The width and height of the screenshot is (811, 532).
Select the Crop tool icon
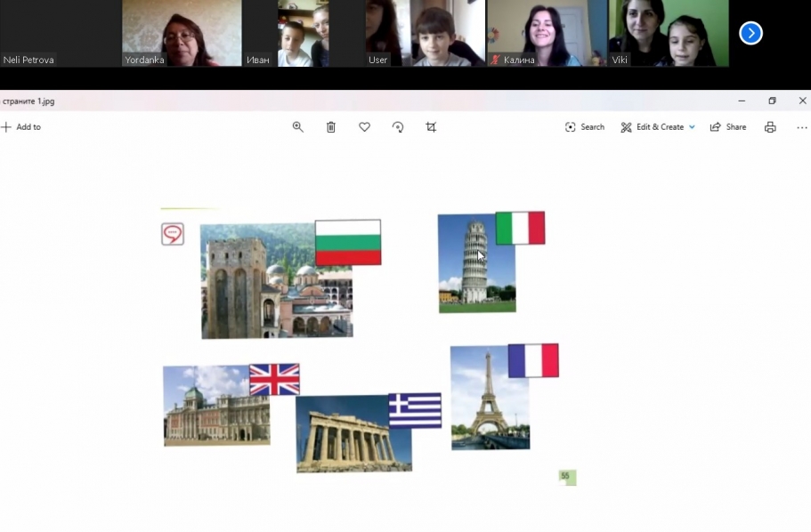click(x=431, y=127)
